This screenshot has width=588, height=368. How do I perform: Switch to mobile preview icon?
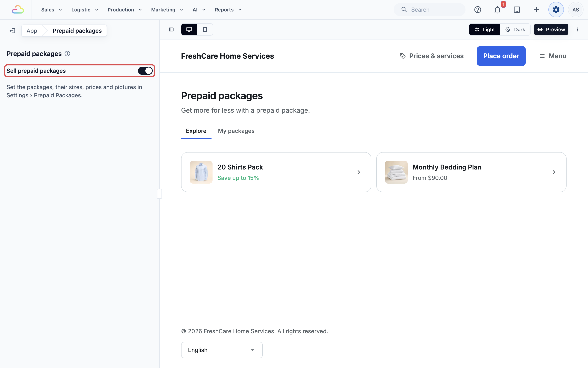coord(205,29)
